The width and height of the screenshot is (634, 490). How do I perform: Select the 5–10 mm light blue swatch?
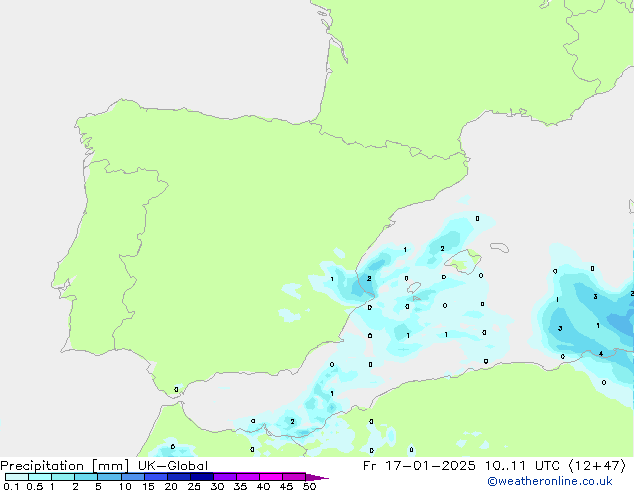click(110, 477)
